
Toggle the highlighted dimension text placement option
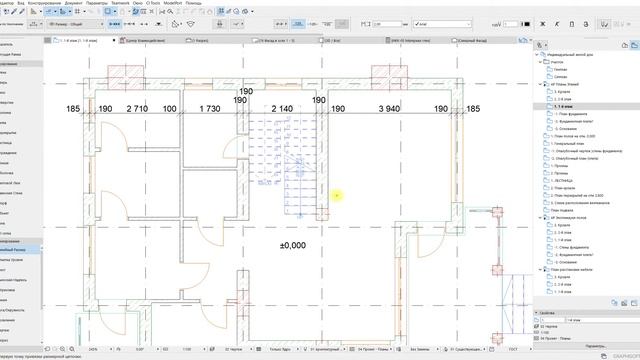click(x=298, y=24)
